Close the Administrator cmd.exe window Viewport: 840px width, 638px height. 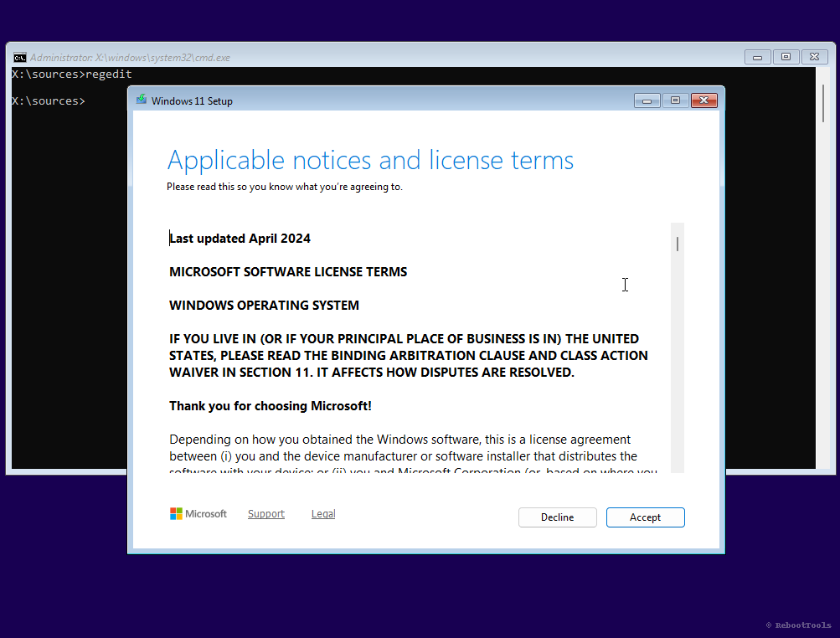[814, 56]
